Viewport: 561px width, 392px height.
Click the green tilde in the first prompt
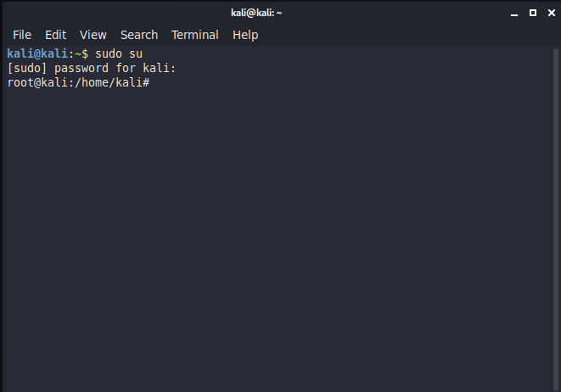tap(78, 54)
